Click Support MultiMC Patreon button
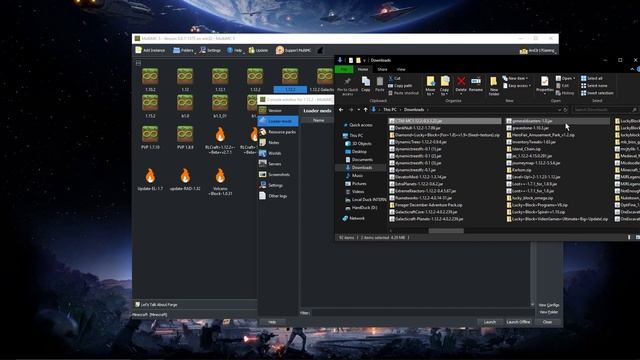The width and height of the screenshot is (640, 360). [293, 50]
